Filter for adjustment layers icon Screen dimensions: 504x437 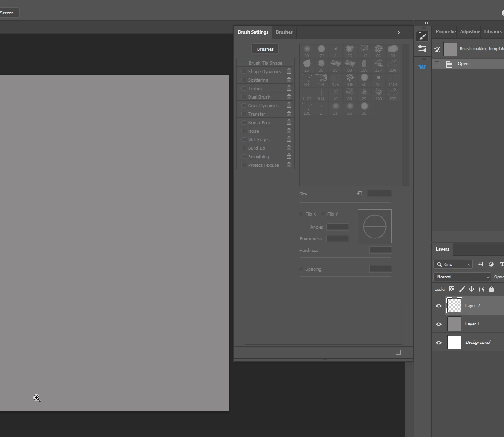point(491,264)
